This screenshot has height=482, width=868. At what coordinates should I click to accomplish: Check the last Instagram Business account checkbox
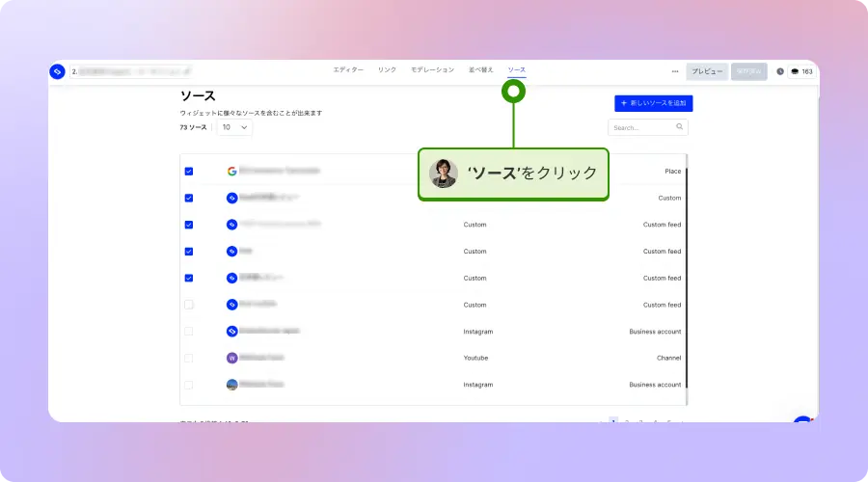coord(189,385)
